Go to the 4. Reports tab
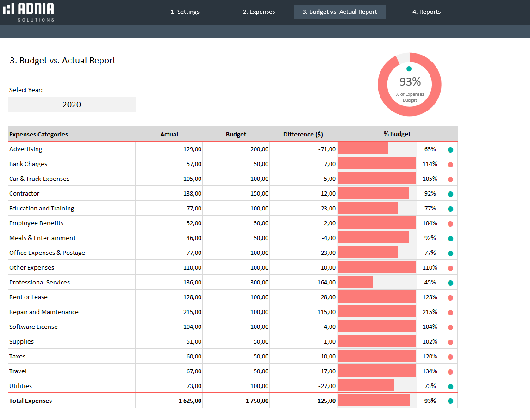This screenshot has width=530, height=420. 426,12
